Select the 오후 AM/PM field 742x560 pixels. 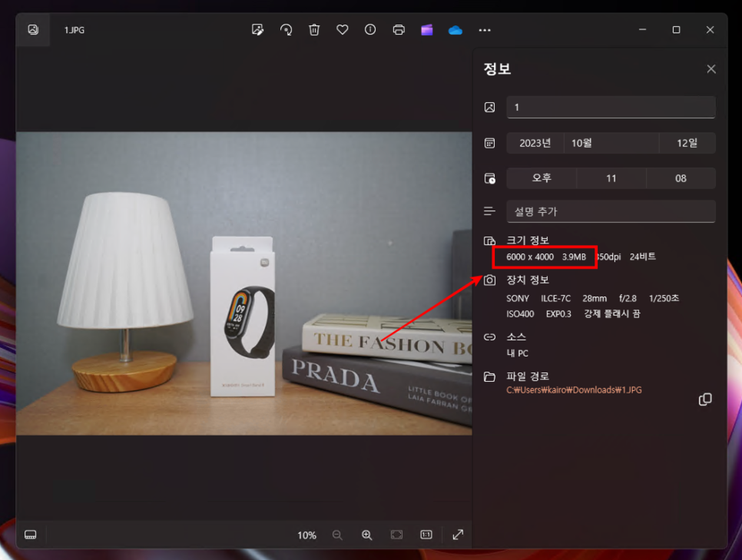click(542, 178)
